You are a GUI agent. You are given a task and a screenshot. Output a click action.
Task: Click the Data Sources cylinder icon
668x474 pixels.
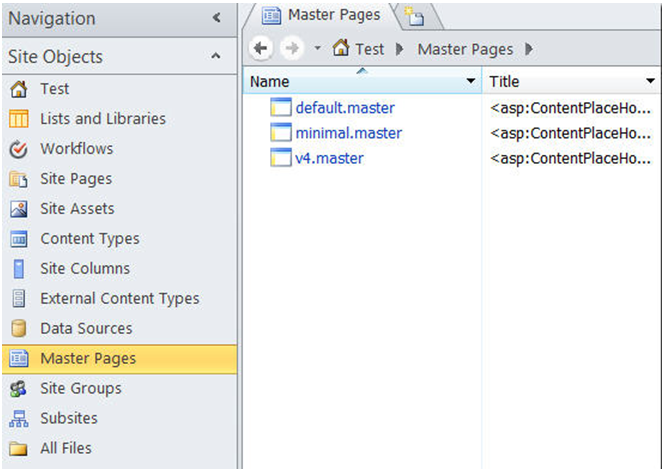[18, 329]
